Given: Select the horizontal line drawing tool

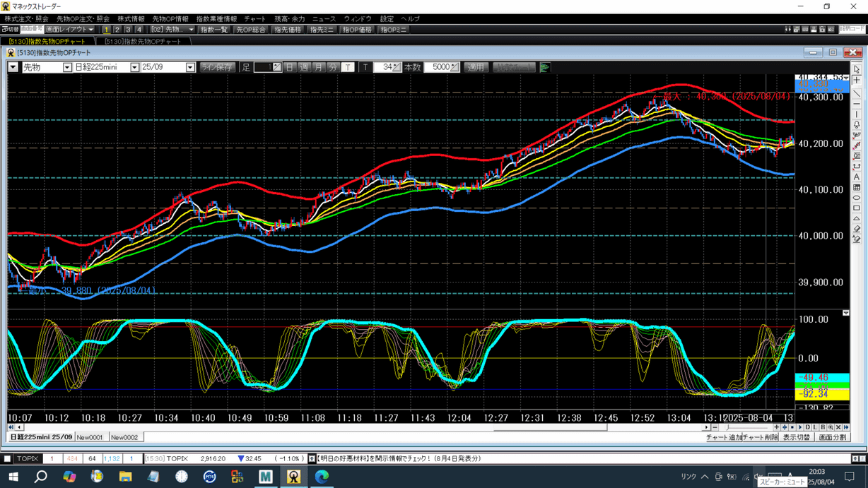Looking at the screenshot, I should click(857, 104).
